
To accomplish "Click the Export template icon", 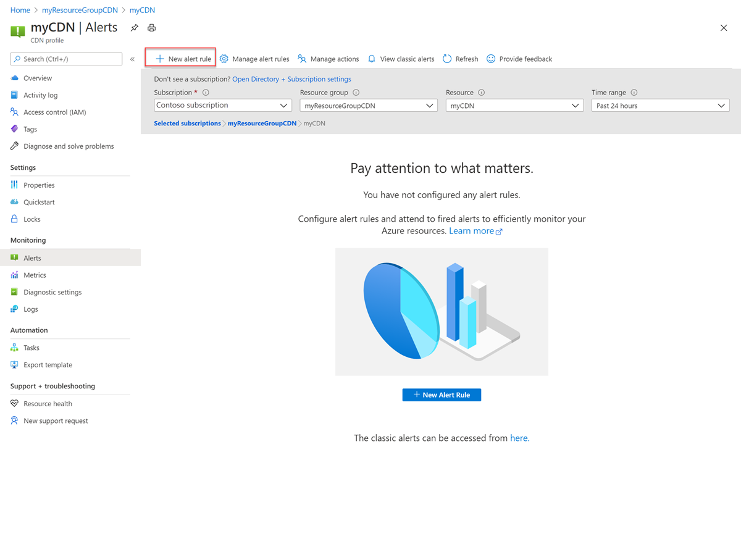I will coord(15,365).
